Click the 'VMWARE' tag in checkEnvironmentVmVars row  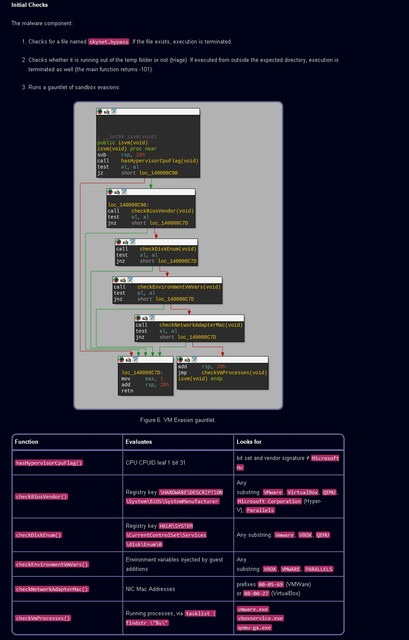(291, 569)
